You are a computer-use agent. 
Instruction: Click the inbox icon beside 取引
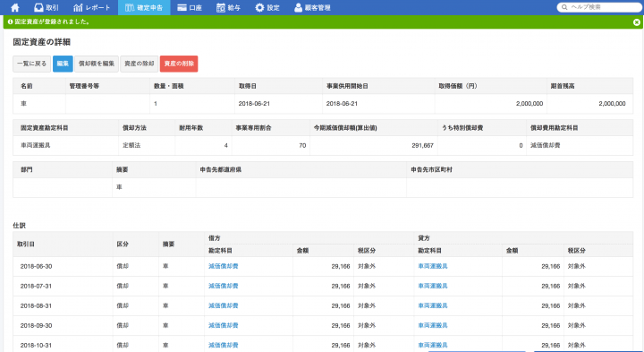(x=38, y=7)
